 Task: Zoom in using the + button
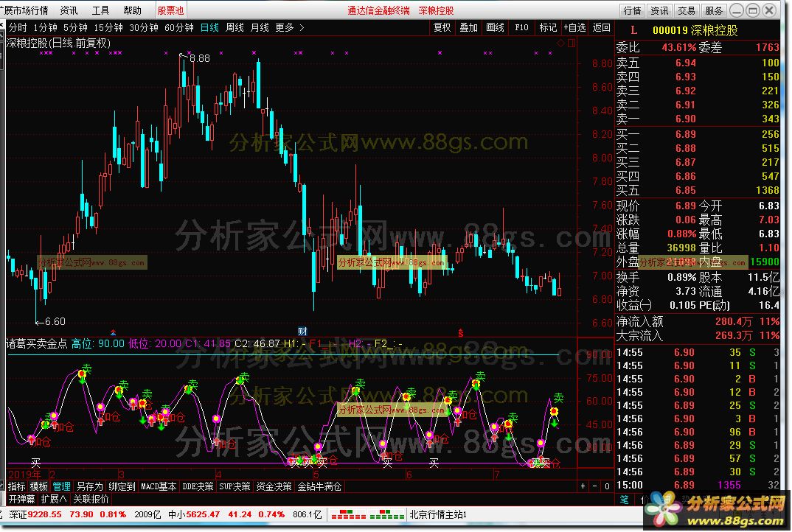click(583, 486)
